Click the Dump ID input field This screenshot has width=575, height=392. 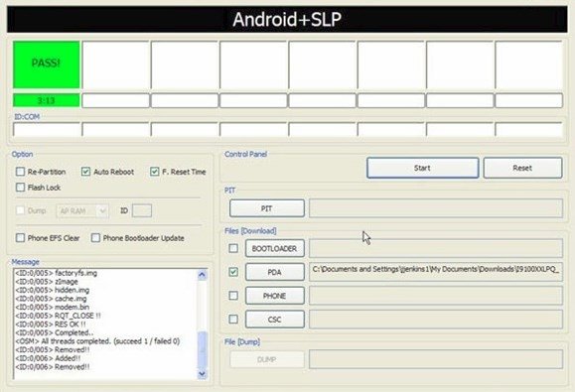coord(142,210)
